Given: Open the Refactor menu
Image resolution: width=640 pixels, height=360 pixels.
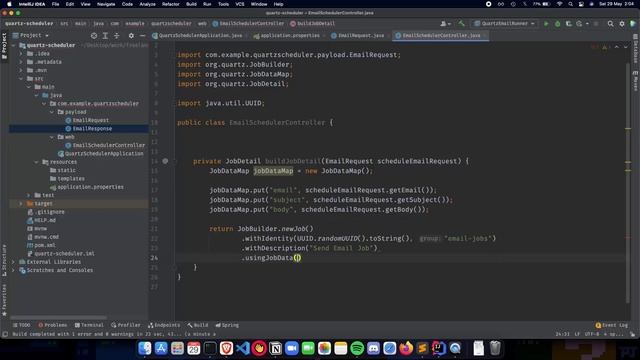Looking at the screenshot, I should 171,4.
